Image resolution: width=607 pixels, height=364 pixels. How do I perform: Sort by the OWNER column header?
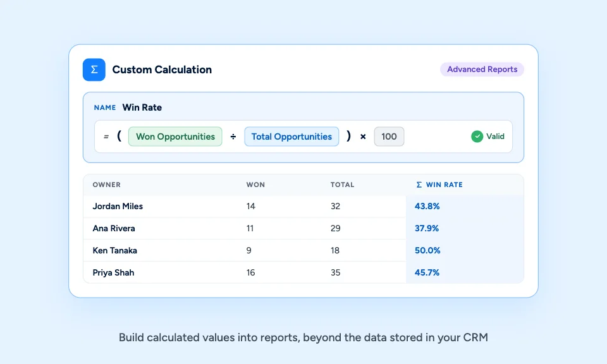[106, 185]
